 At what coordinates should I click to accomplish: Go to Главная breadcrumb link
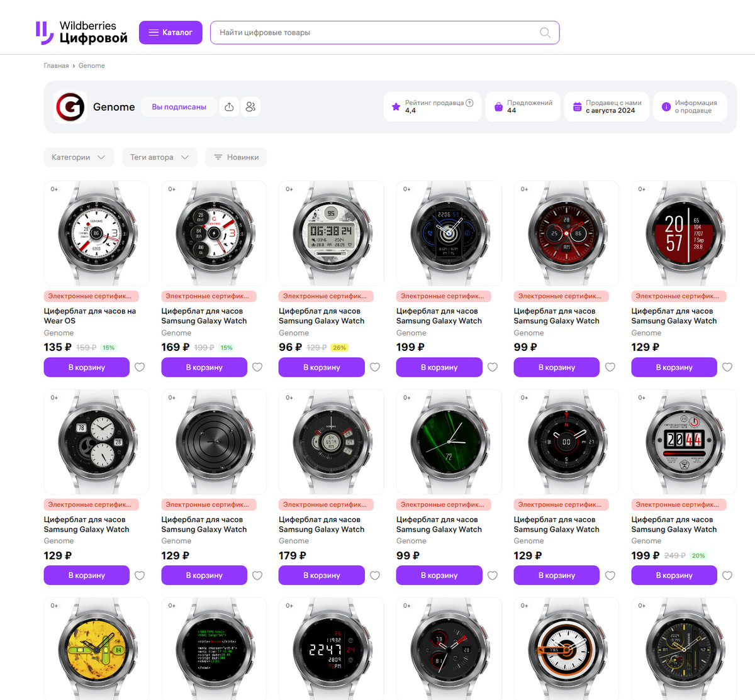(56, 65)
